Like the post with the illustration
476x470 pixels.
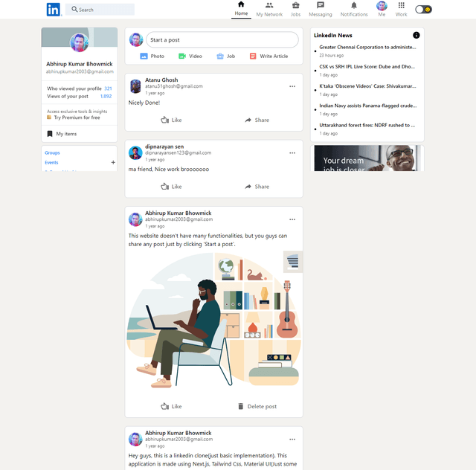pyautogui.click(x=171, y=406)
